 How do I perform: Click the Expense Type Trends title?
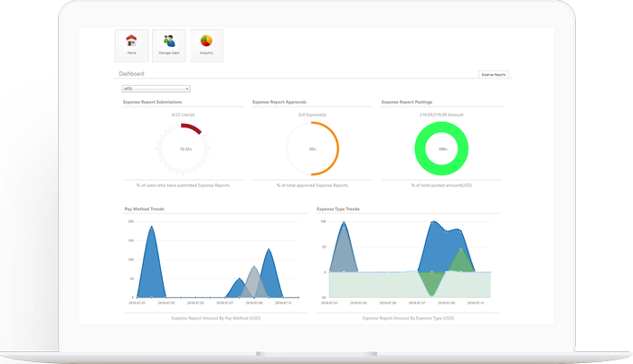click(338, 209)
